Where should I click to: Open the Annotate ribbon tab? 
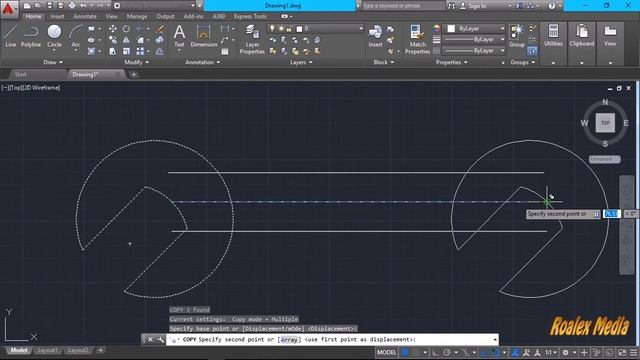tap(85, 16)
